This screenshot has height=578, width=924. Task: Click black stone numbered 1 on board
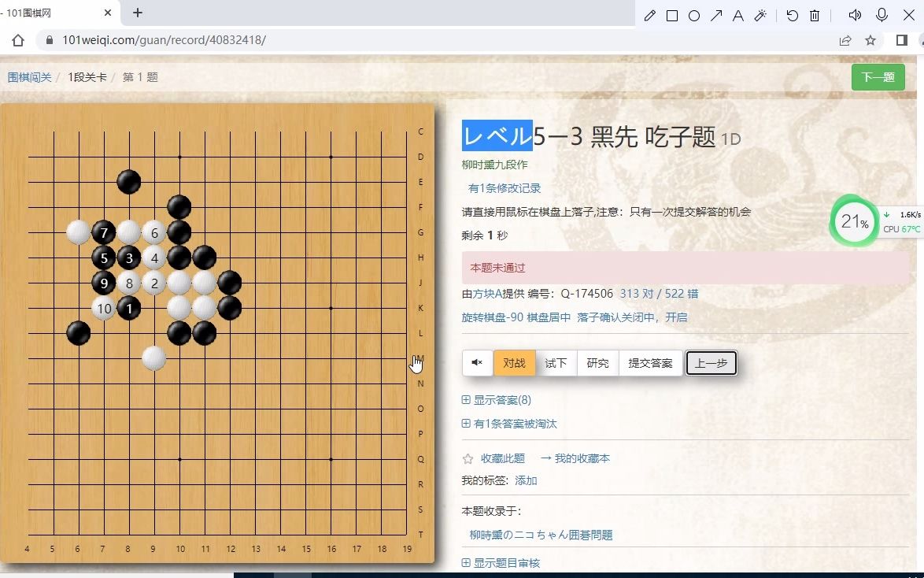(129, 308)
